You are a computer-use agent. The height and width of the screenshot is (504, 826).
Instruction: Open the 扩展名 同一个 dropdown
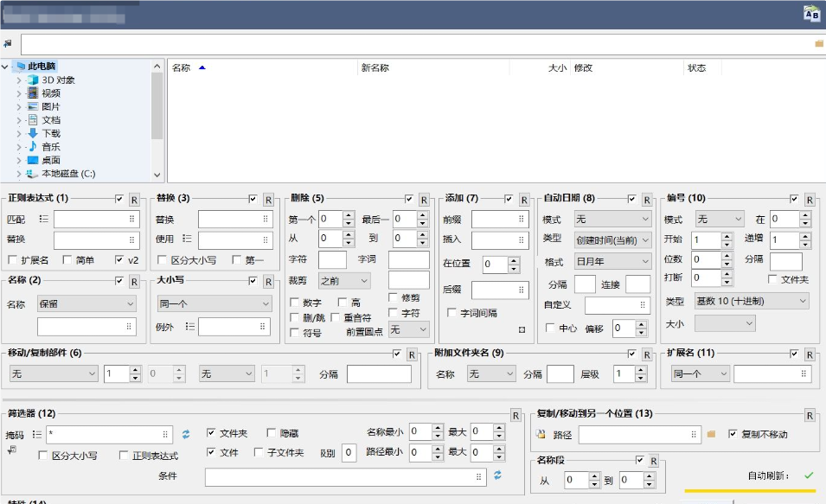click(701, 373)
